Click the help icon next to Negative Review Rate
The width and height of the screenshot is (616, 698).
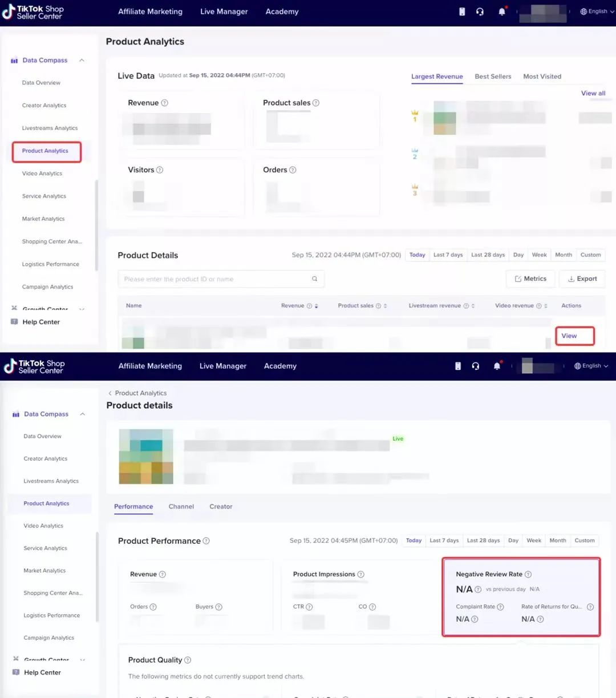(528, 574)
